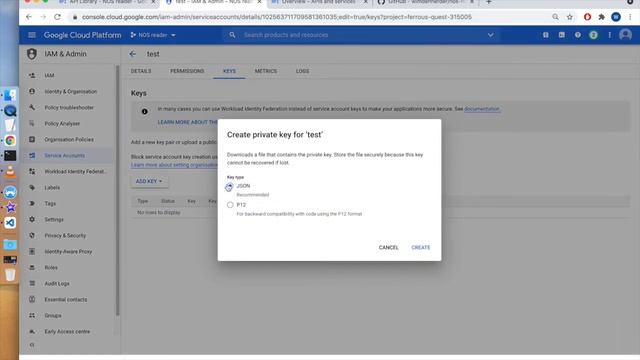Click the Identity-Aware Proxy sidebar icon
The width and height of the screenshot is (640, 360).
32,251
